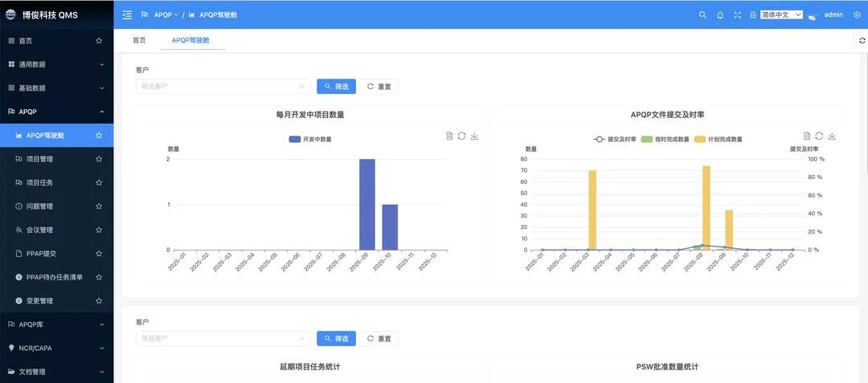Click the lock screen icon
Viewport: 868px width, 383px height.
click(x=753, y=15)
